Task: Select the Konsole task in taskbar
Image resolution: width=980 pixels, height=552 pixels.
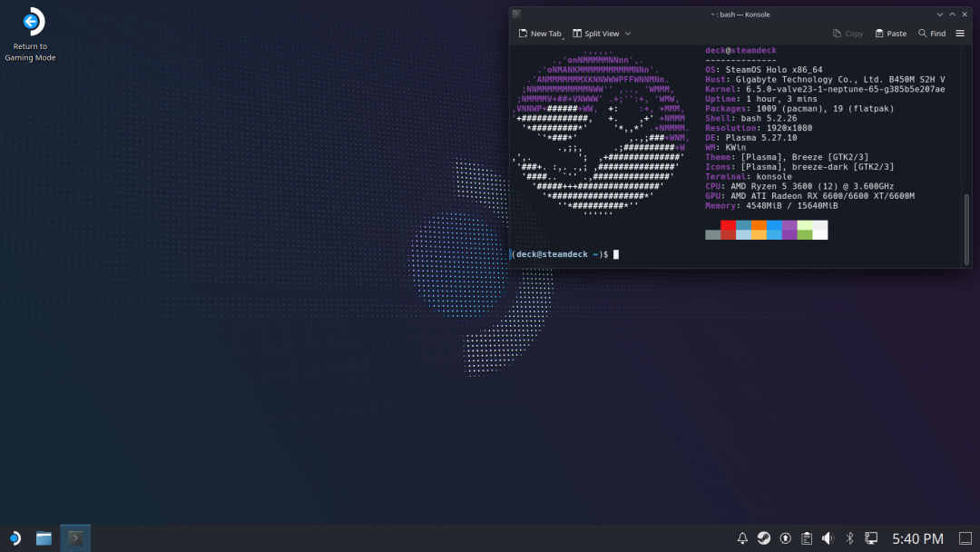Action: click(75, 538)
